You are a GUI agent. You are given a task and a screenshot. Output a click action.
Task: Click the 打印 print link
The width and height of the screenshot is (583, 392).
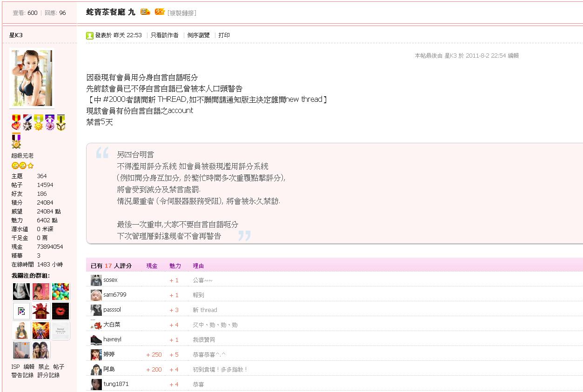click(x=224, y=35)
